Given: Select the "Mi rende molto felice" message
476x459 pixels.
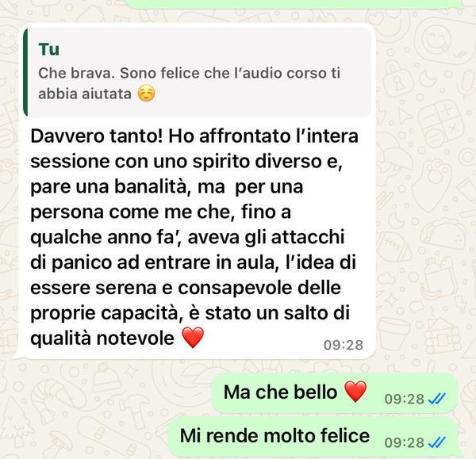Looking at the screenshot, I should click(x=313, y=437).
